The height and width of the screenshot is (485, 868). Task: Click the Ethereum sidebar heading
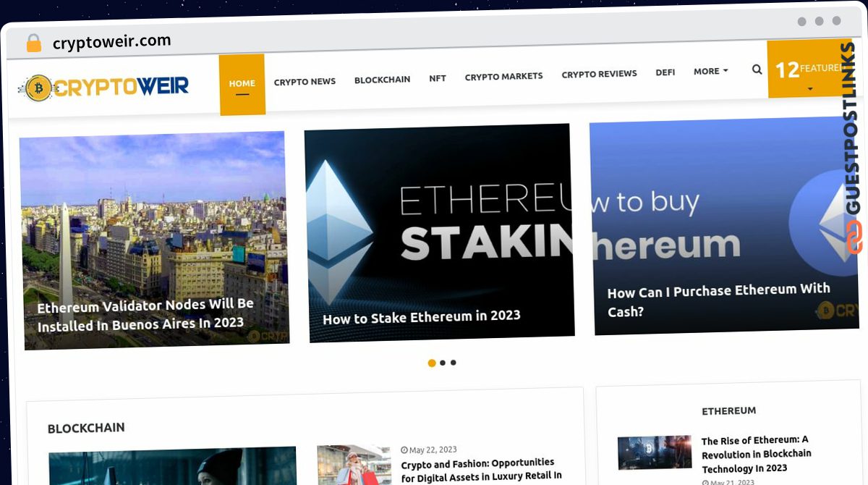tap(729, 410)
